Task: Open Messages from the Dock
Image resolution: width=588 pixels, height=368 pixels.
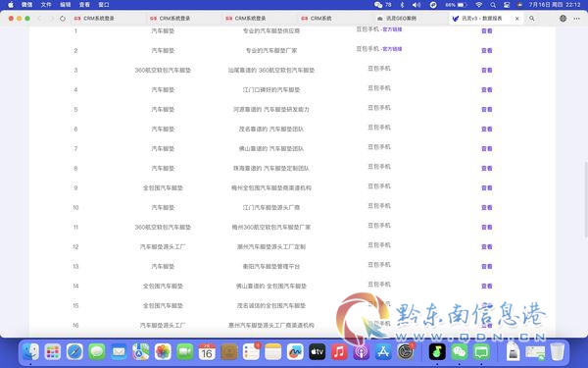Action: pos(97,352)
